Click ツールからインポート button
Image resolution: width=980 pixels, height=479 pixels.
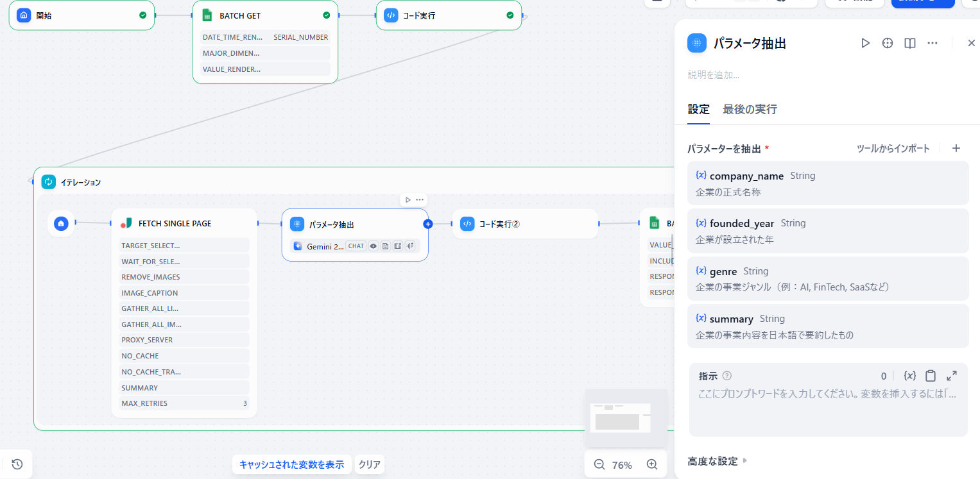(893, 149)
